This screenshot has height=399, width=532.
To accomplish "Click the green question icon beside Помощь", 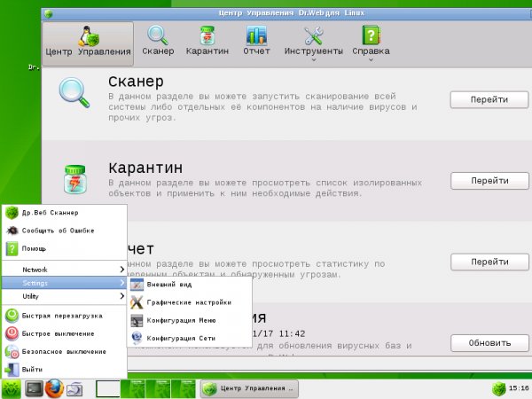I will click(12, 248).
